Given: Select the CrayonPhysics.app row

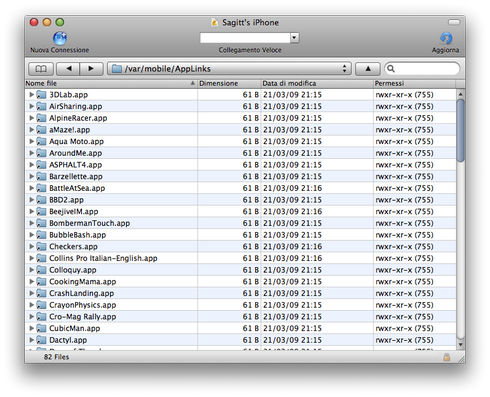Looking at the screenshot, I should point(241,305).
